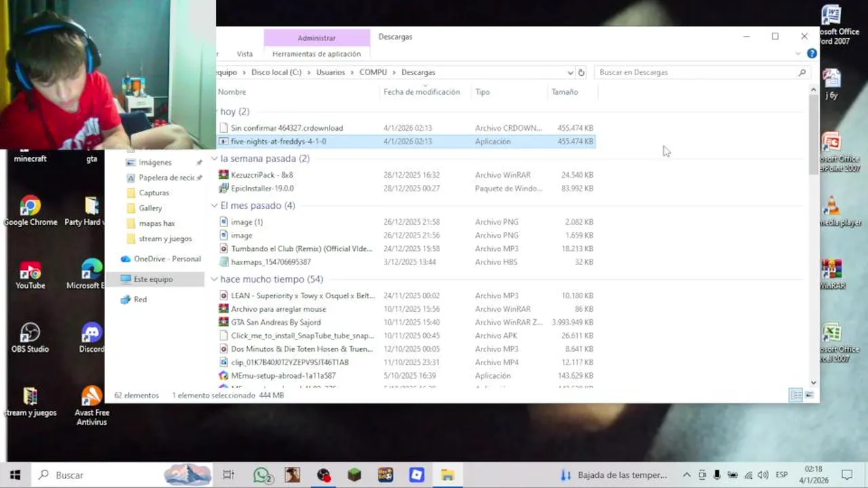
Task: Expand the ribbon chevron
Action: (x=798, y=54)
